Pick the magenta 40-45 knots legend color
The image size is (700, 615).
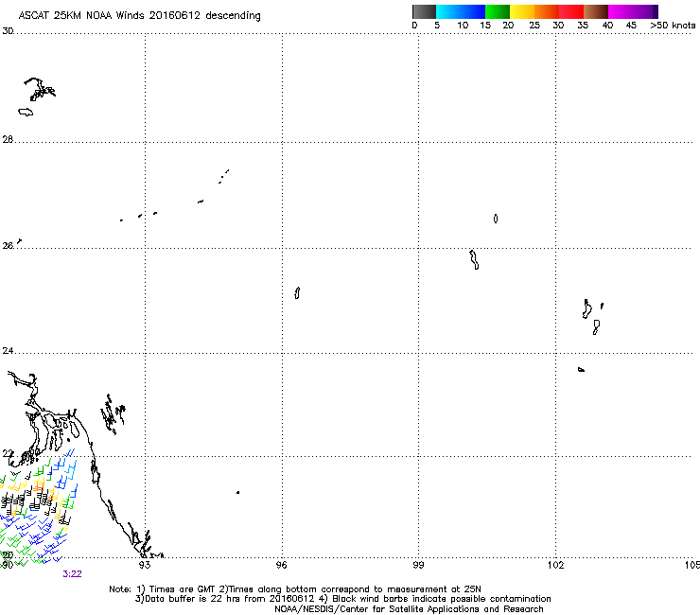(621, 11)
